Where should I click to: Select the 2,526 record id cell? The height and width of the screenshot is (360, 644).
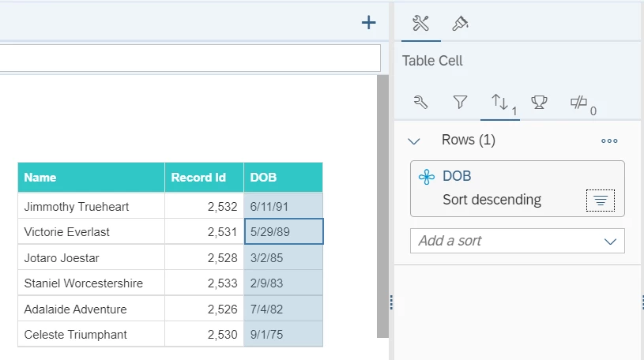tap(204, 309)
